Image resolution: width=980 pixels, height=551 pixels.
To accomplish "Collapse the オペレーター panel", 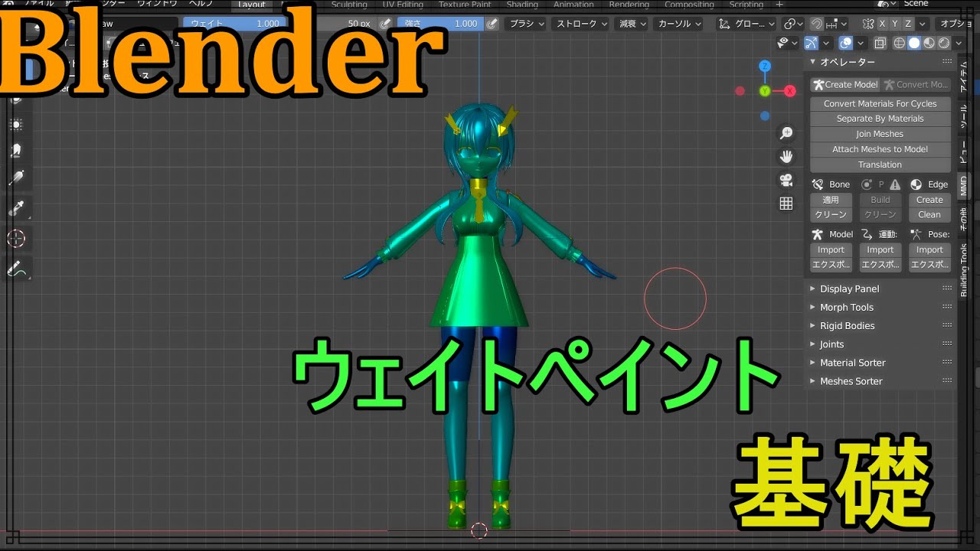I will (880, 61).
